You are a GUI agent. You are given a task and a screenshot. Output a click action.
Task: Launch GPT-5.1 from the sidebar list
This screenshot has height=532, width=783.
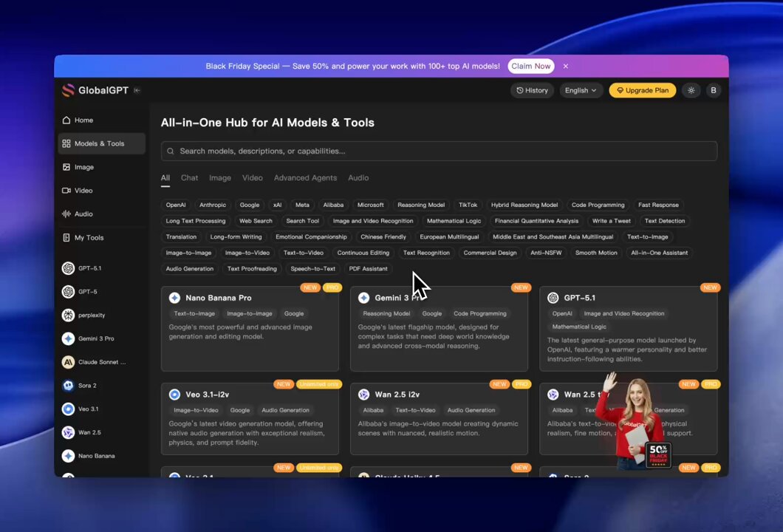coord(82,268)
